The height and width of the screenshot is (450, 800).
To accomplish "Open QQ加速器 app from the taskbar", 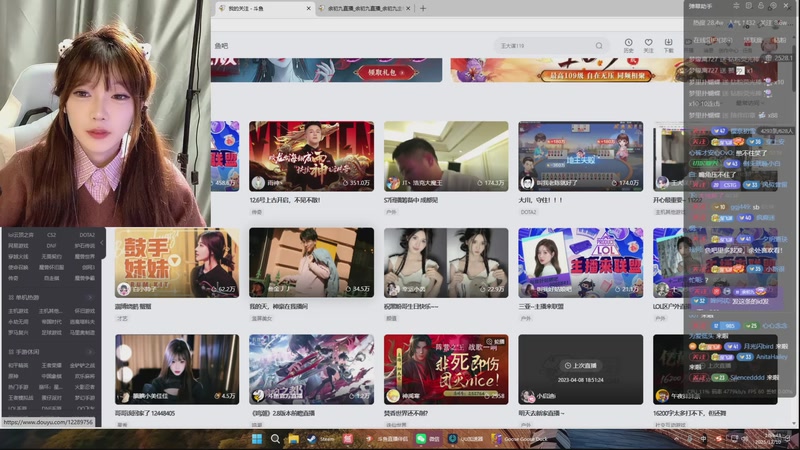I will [465, 439].
